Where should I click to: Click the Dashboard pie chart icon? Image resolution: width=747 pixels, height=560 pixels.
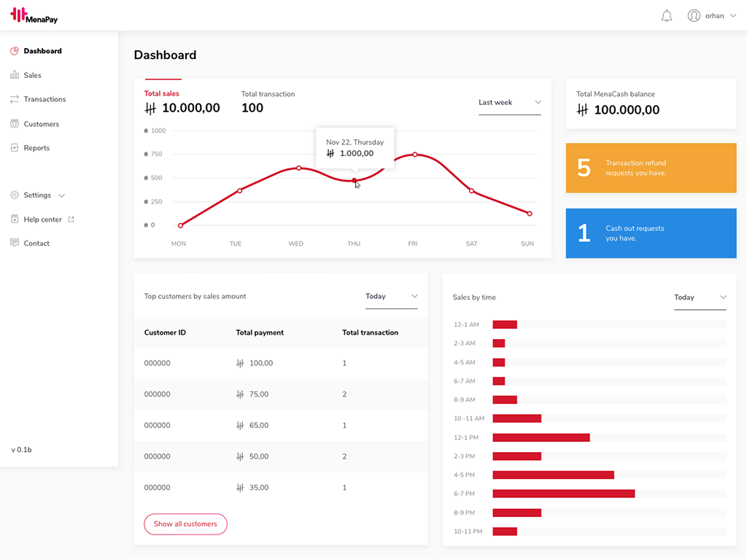[x=15, y=51]
